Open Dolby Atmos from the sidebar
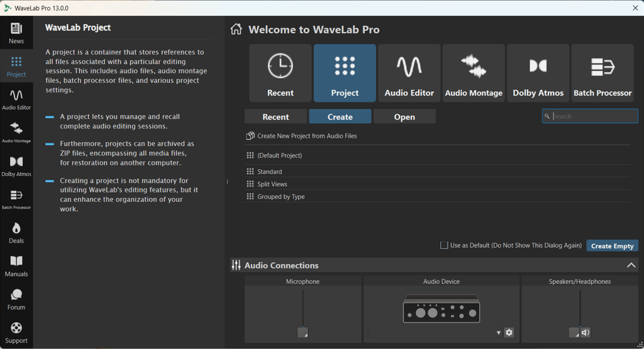 click(x=16, y=166)
